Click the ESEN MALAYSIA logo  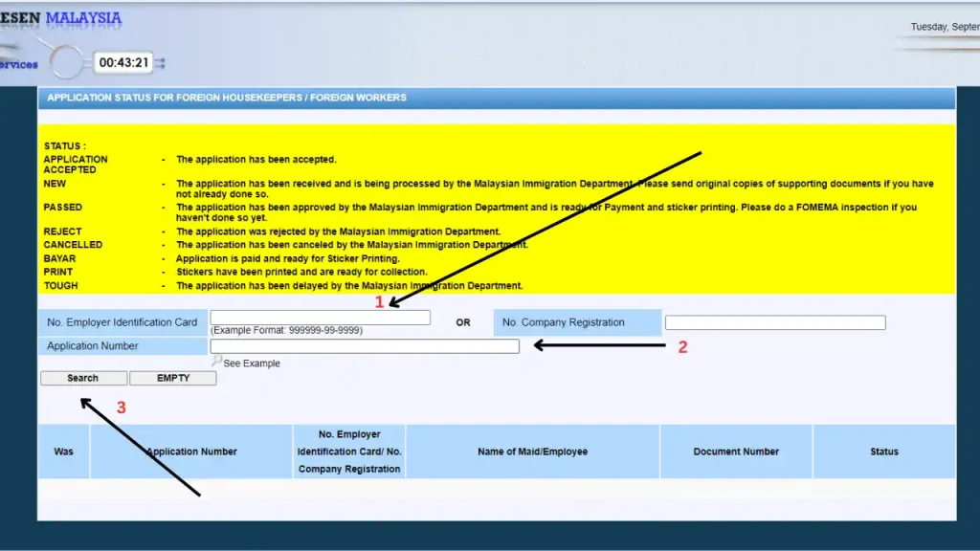coord(61,18)
